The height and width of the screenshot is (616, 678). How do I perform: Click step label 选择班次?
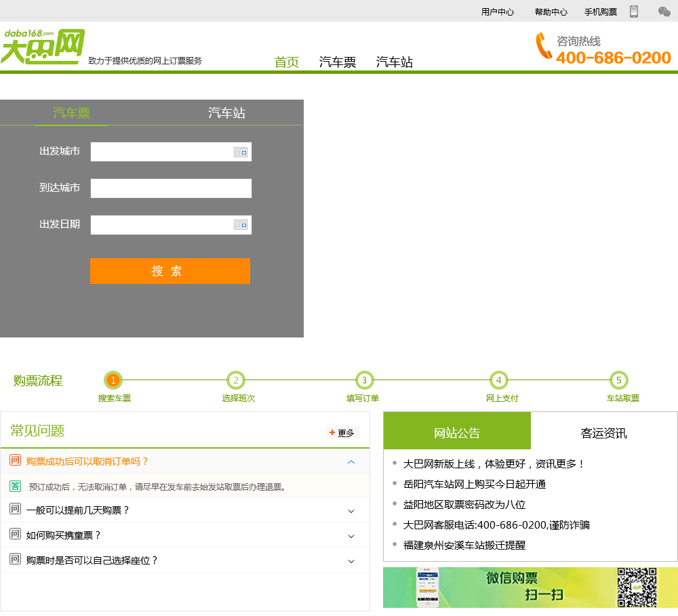(x=238, y=398)
